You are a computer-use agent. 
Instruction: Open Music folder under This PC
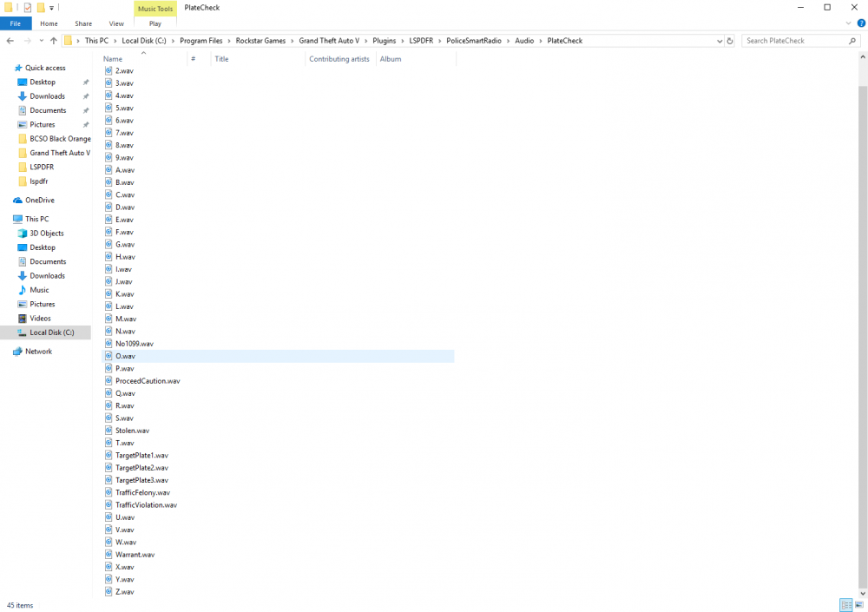pyautogui.click(x=39, y=290)
